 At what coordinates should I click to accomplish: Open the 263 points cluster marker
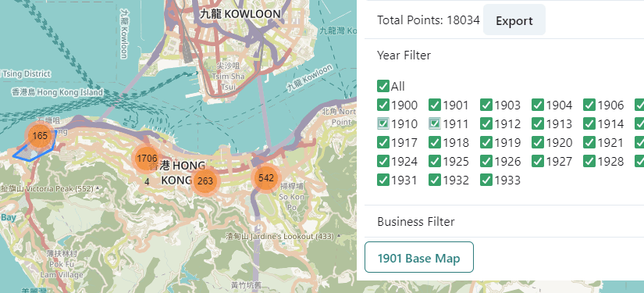pyautogui.click(x=205, y=180)
